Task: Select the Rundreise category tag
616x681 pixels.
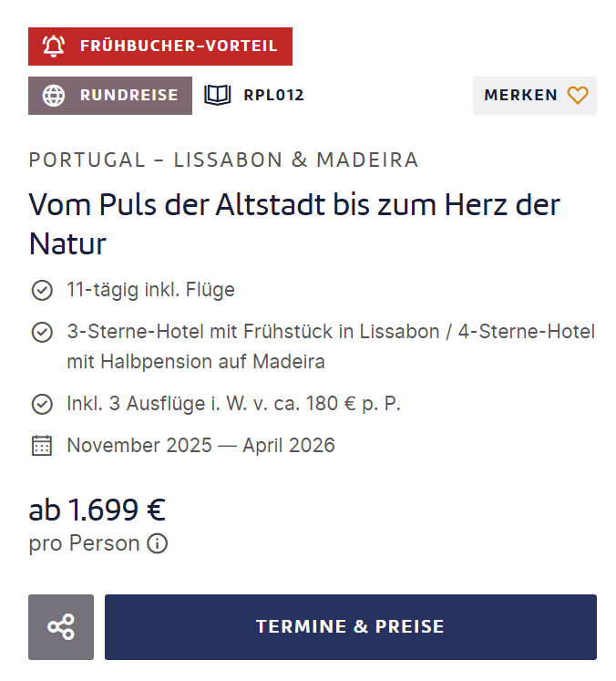Action: point(110,96)
